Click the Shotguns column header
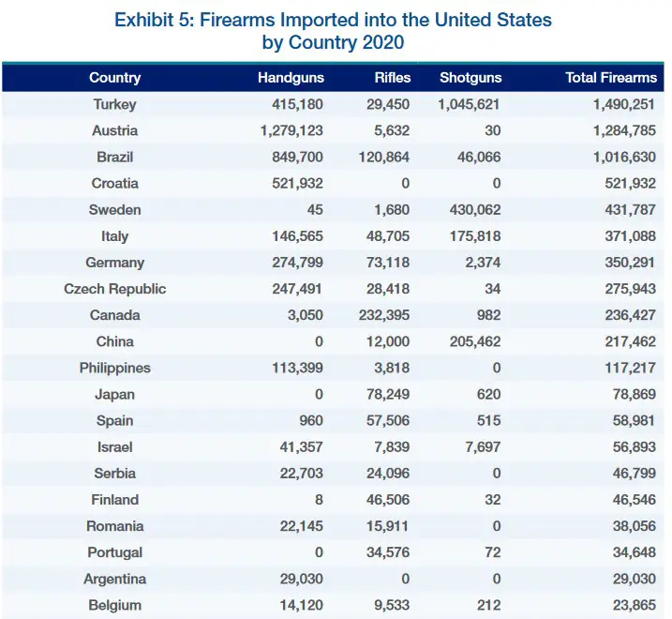The width and height of the screenshot is (672, 619). pos(470,78)
